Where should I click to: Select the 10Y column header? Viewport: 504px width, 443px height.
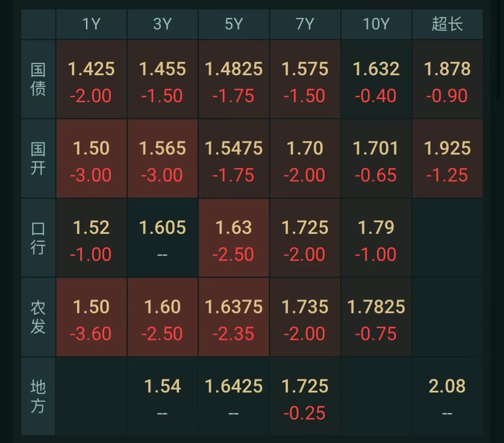[376, 24]
